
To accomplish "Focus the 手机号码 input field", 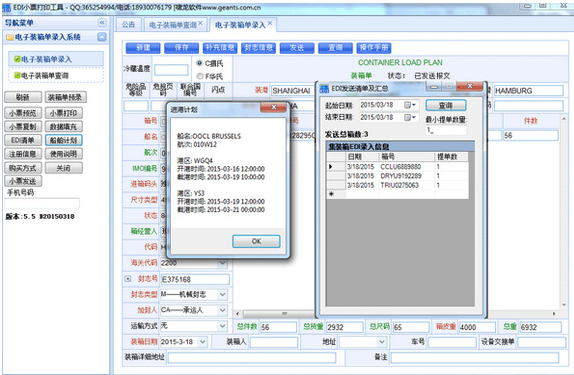I will [42, 203].
